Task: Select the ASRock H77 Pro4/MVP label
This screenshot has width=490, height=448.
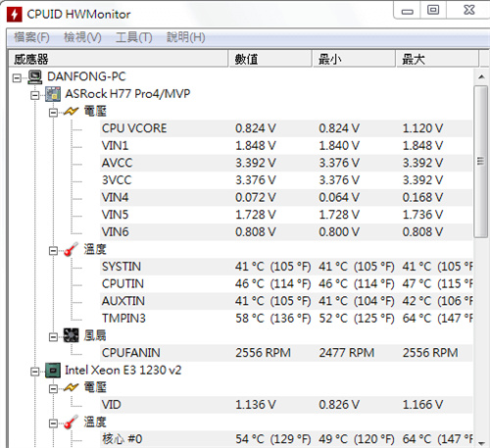Action: (x=127, y=94)
